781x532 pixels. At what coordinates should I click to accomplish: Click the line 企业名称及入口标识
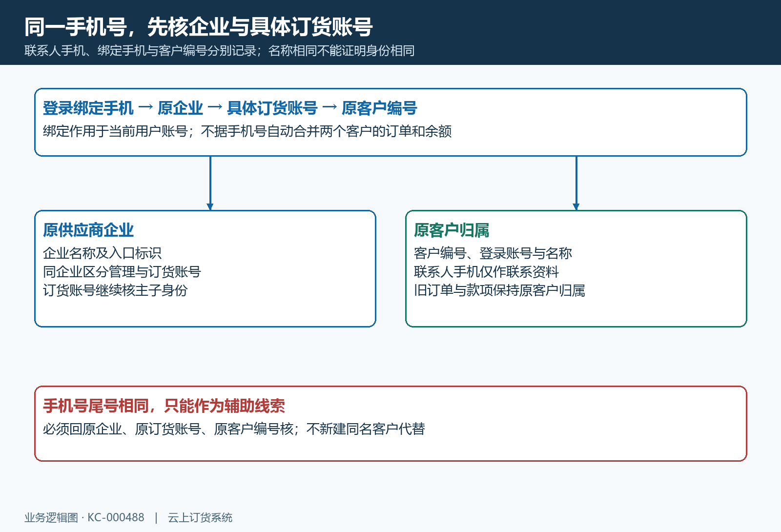[103, 253]
